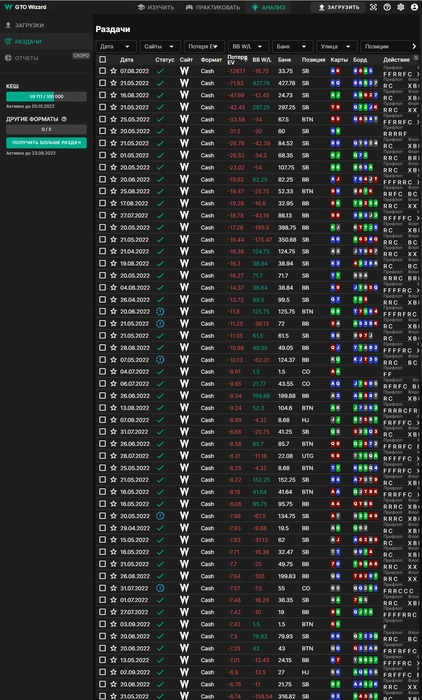Open the Потеря EV filter dropdown
Image resolution: width=422 pixels, height=700 pixels.
pos(204,46)
